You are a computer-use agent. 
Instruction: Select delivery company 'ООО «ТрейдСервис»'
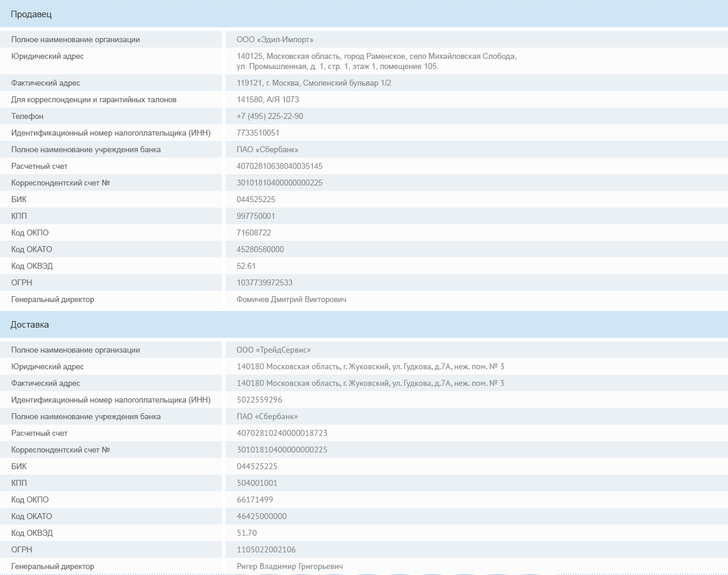point(274,350)
